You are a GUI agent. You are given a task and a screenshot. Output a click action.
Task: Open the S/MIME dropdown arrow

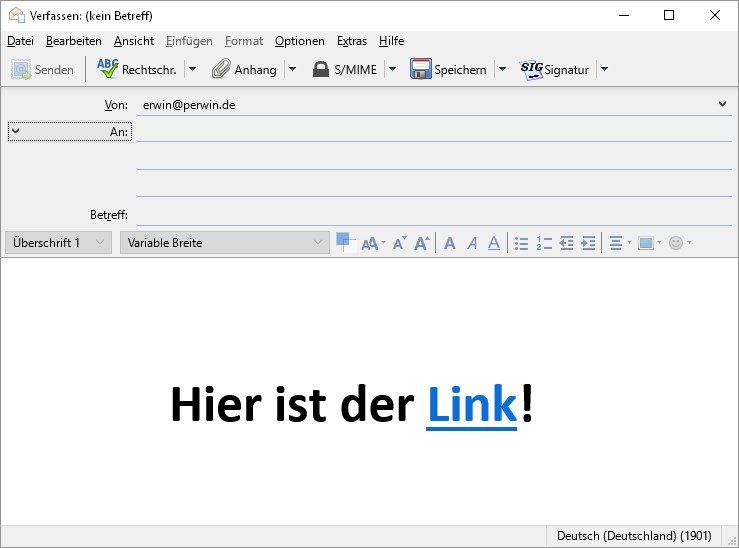tap(392, 70)
